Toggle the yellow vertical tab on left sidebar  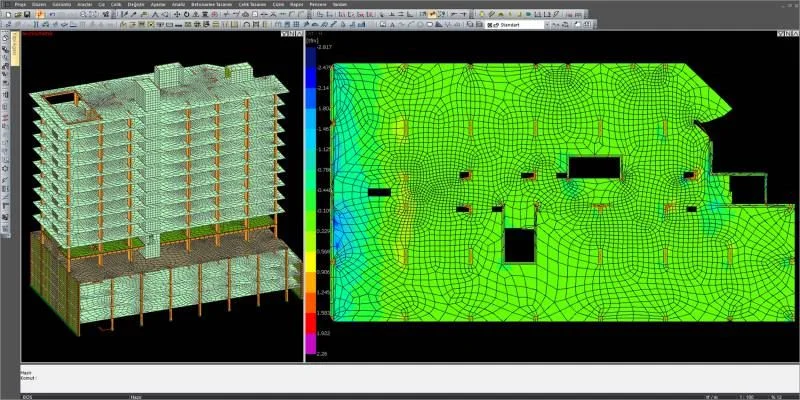point(15,48)
